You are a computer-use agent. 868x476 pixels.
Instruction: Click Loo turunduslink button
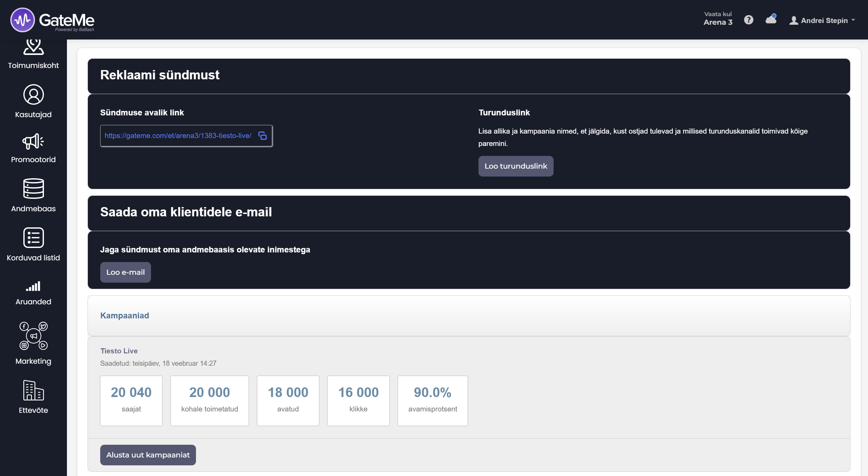click(516, 166)
